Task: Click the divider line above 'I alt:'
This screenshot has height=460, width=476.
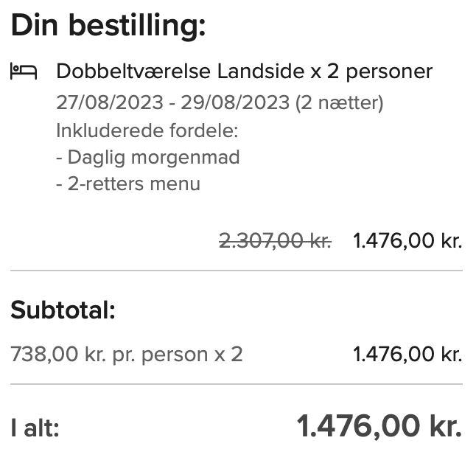Action: click(x=237, y=384)
